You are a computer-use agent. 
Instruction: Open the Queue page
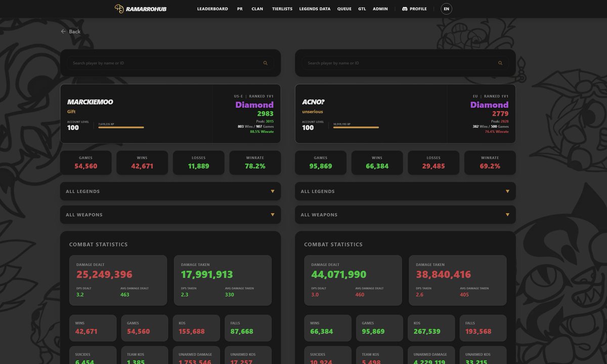[344, 9]
